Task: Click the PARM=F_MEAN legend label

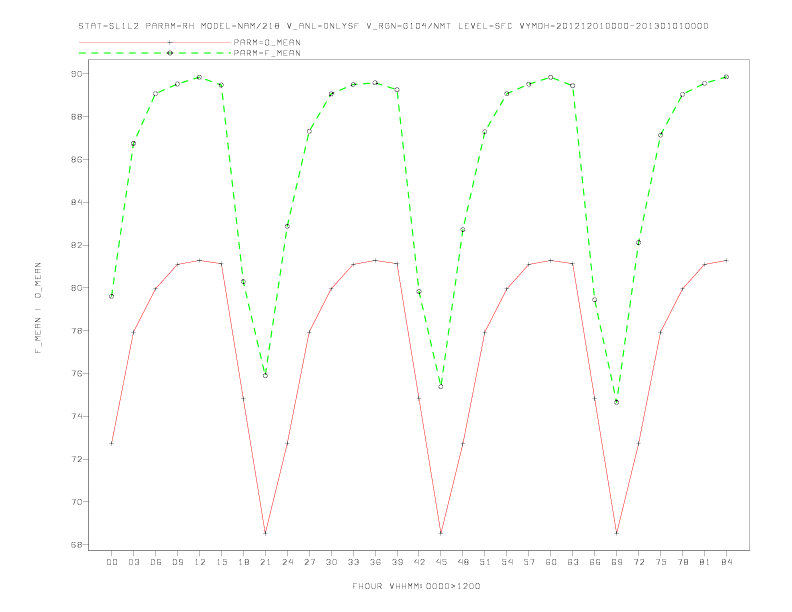Action: point(267,53)
